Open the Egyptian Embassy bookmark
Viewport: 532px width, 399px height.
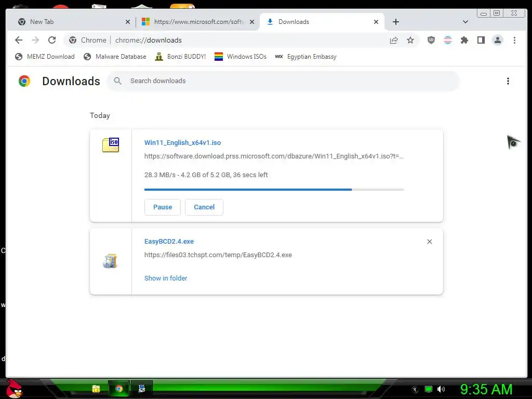pyautogui.click(x=305, y=57)
